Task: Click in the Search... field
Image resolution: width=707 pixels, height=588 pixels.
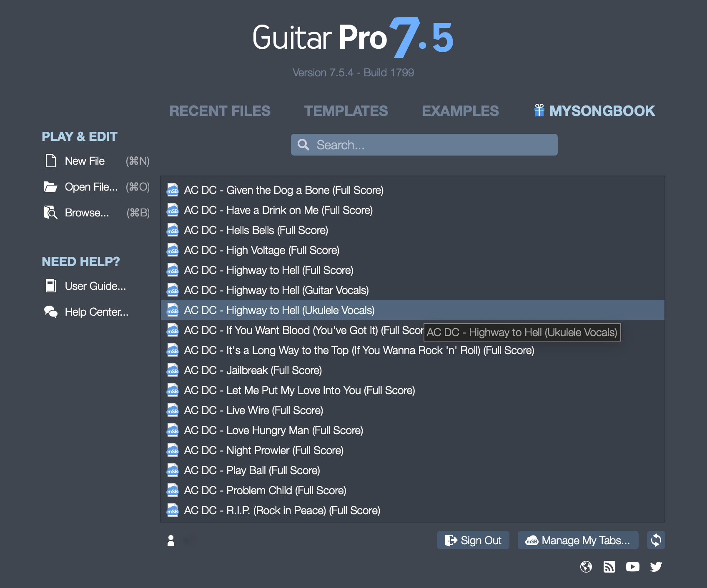Action: pyautogui.click(x=424, y=145)
